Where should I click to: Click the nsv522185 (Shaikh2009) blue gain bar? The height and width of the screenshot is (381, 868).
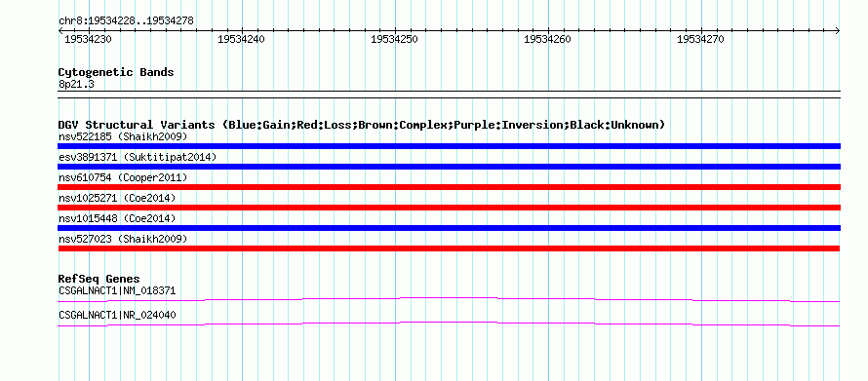tap(449, 146)
